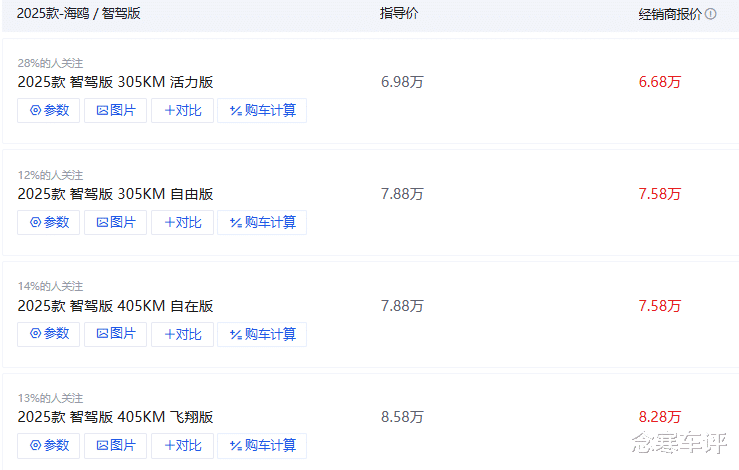The image size is (739, 470).
Task: Add 405KM 飞翔版 to 对比
Action: 182,445
